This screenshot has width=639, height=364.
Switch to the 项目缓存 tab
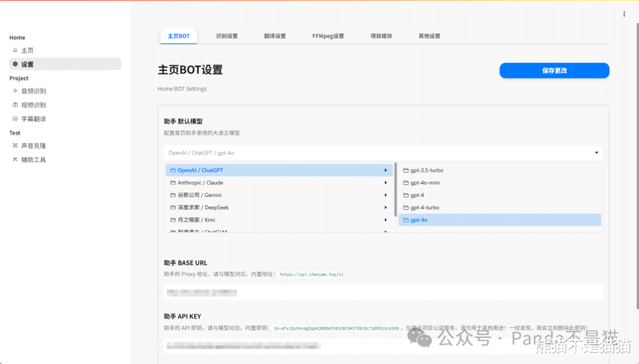click(x=381, y=36)
